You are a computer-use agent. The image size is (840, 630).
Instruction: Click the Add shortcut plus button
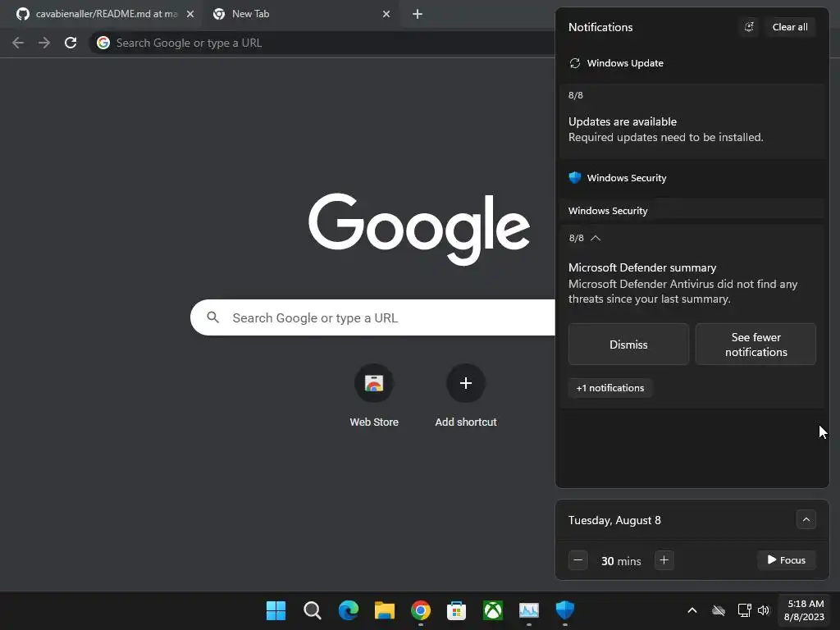point(466,383)
